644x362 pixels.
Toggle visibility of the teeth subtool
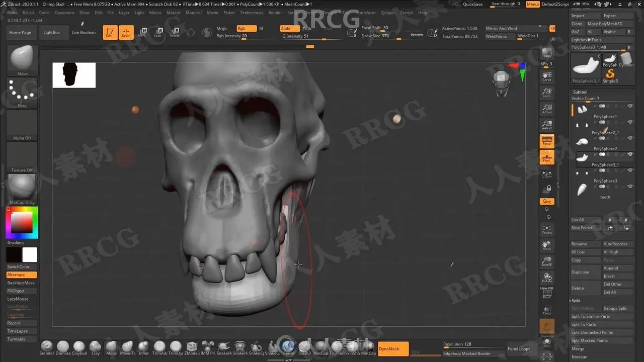[630, 187]
